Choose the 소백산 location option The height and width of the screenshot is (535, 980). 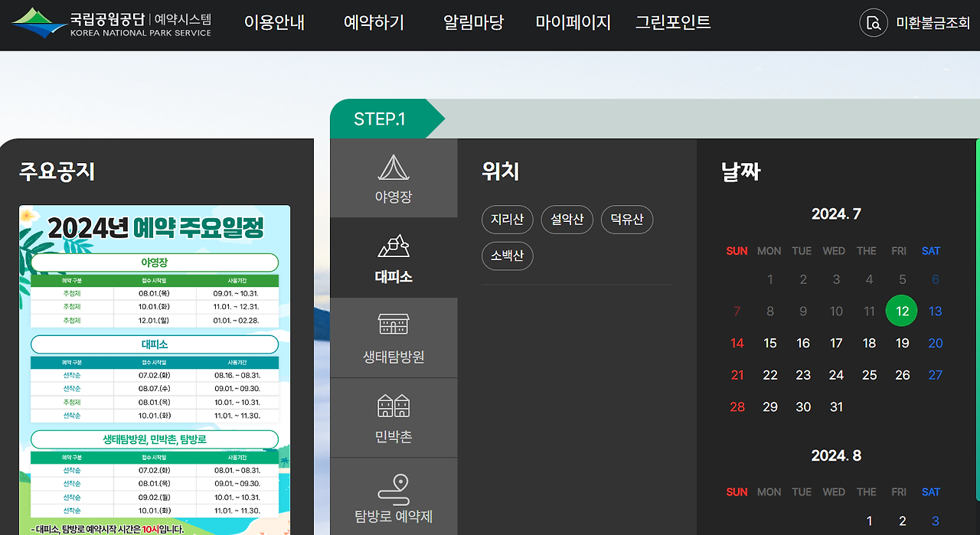pos(507,256)
